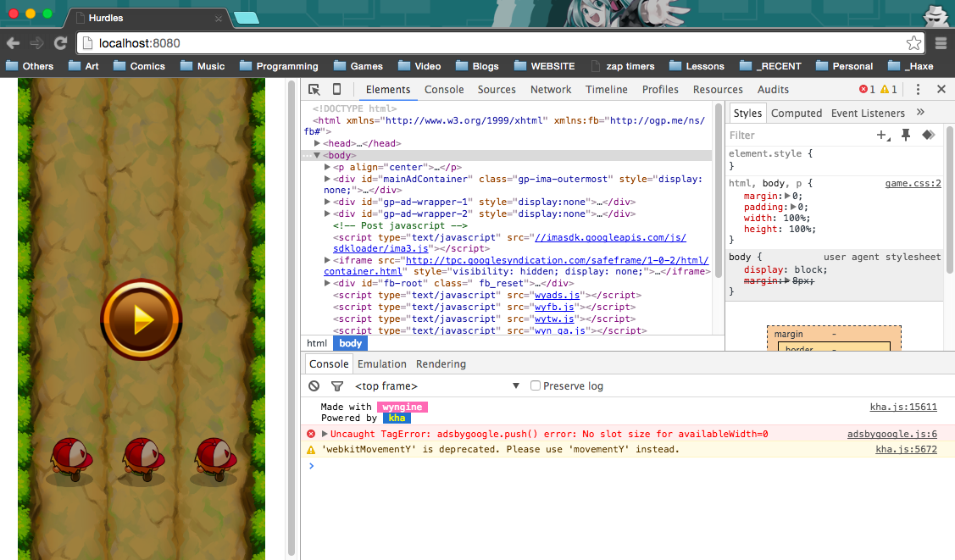
Task: Click the incognito user icon
Action: pyautogui.click(x=936, y=14)
